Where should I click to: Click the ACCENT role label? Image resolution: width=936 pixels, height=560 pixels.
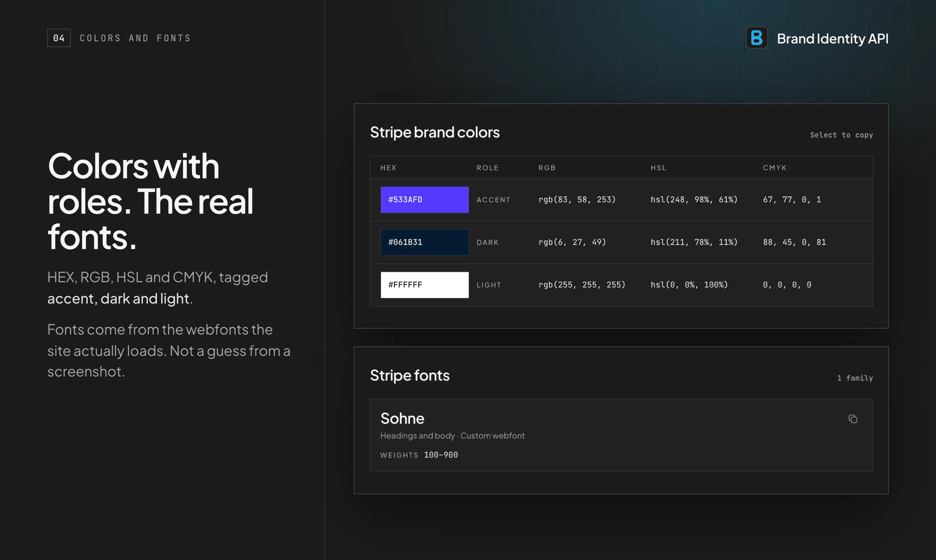pyautogui.click(x=493, y=200)
